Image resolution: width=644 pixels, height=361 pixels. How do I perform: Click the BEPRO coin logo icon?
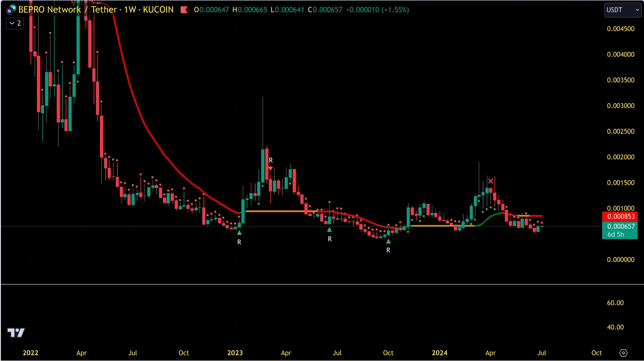coord(11,9)
